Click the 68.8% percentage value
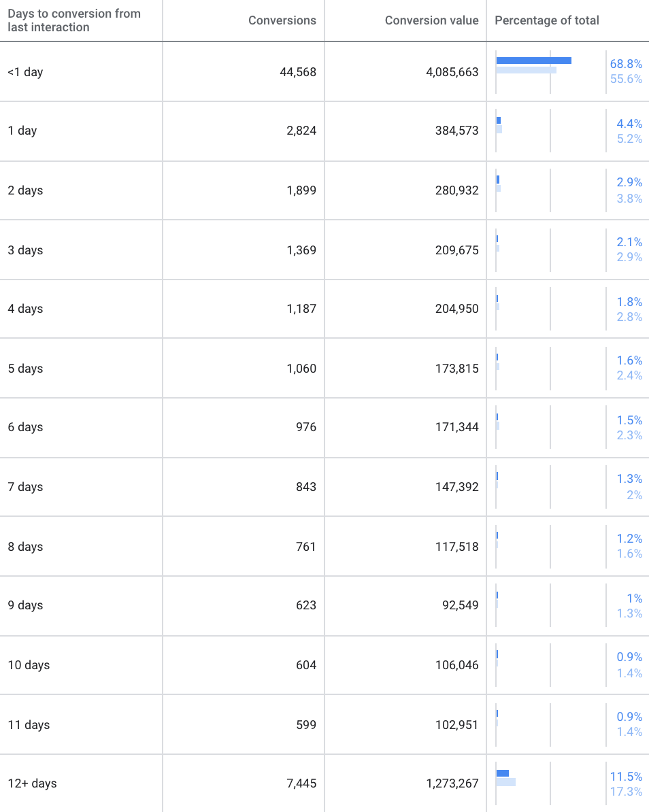This screenshot has width=649, height=812. pyautogui.click(x=626, y=64)
